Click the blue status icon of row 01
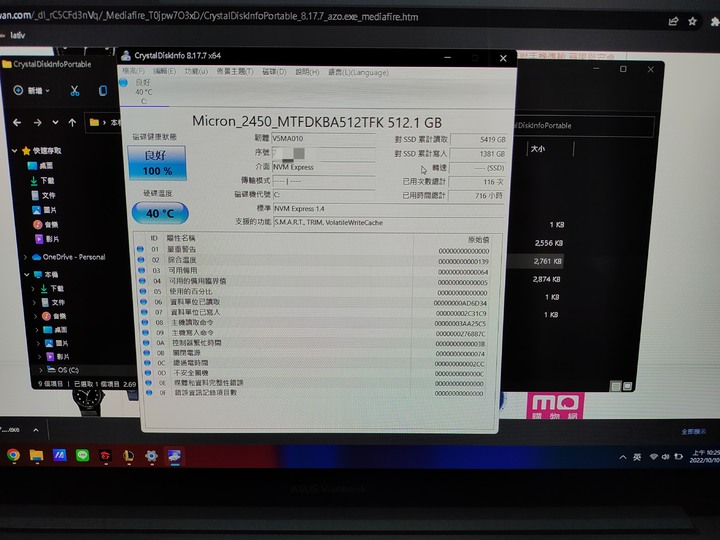Image resolution: width=720 pixels, height=540 pixels. (140, 249)
